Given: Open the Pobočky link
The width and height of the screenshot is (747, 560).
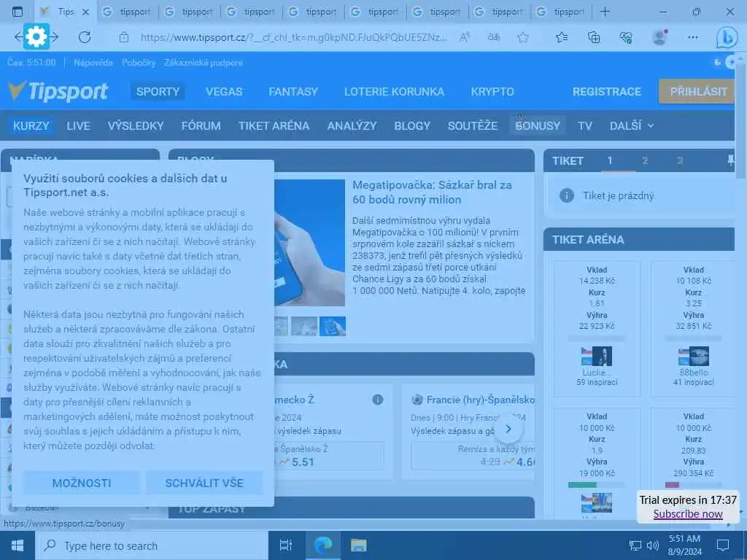Looking at the screenshot, I should coord(139,63).
